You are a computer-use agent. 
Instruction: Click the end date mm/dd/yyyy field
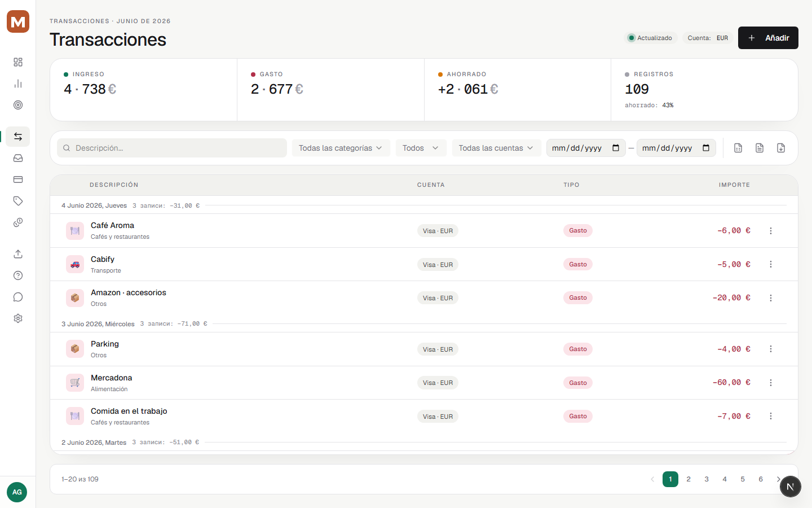[676, 148]
